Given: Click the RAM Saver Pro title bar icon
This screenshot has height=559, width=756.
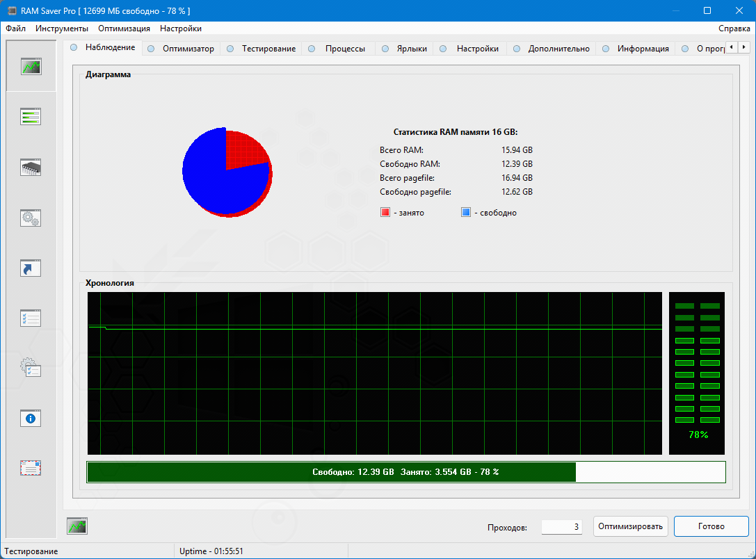Looking at the screenshot, I should click(12, 10).
